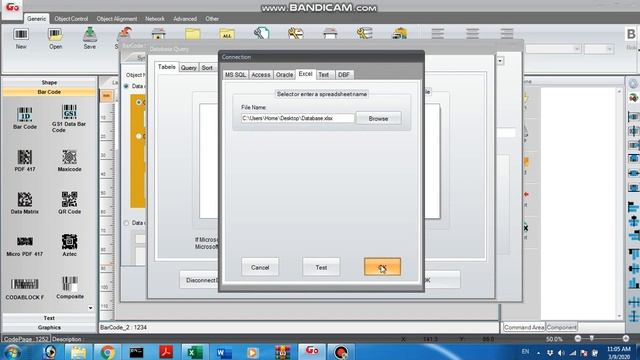This screenshot has height=360, width=640.
Task: Click the taskbar clock
Action: point(618,352)
